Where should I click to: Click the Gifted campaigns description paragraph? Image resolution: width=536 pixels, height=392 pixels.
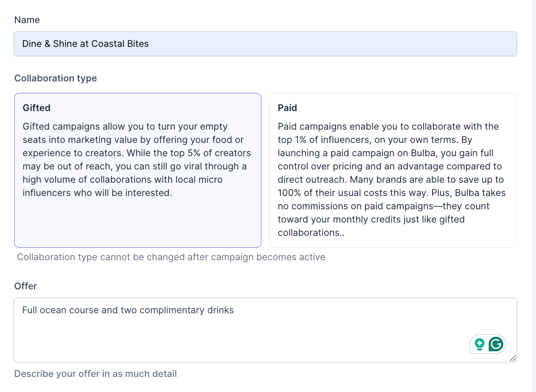point(137,160)
